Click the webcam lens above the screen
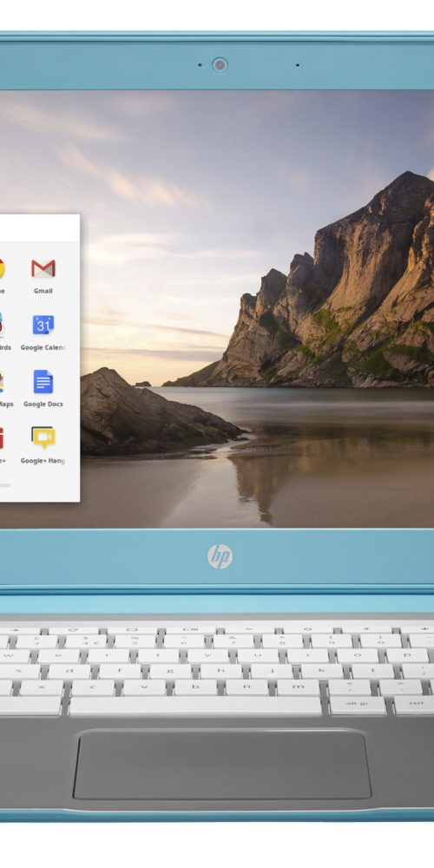The height and width of the screenshot is (868, 434). [220, 65]
